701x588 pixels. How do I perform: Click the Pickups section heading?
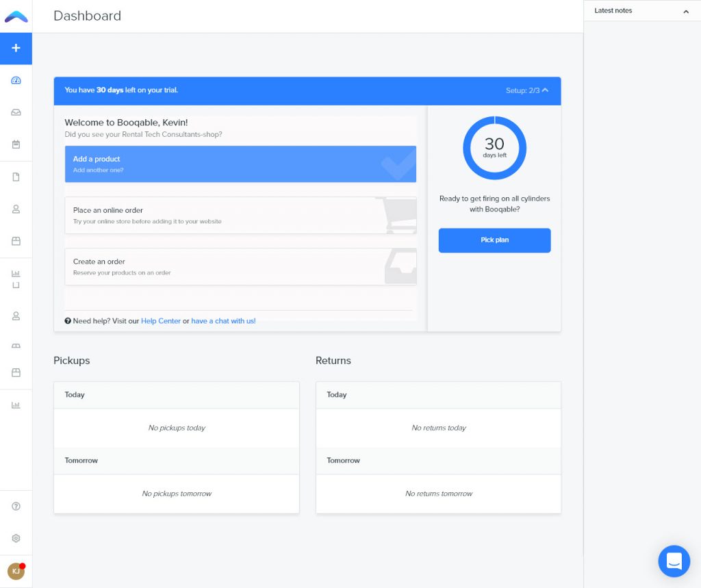(x=71, y=361)
